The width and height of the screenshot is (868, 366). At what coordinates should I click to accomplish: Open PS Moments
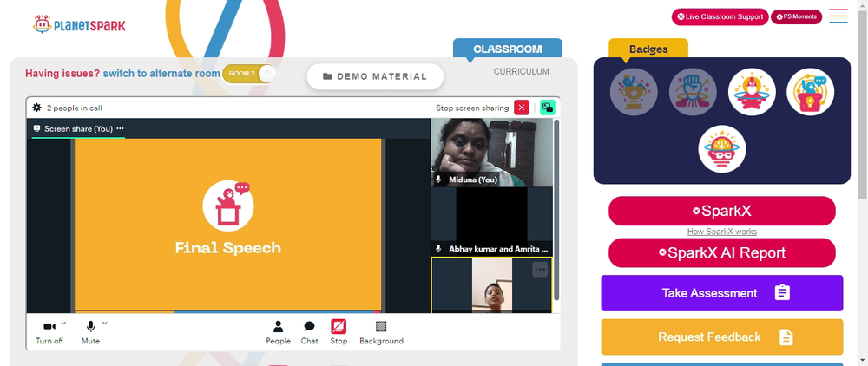pyautogui.click(x=796, y=16)
